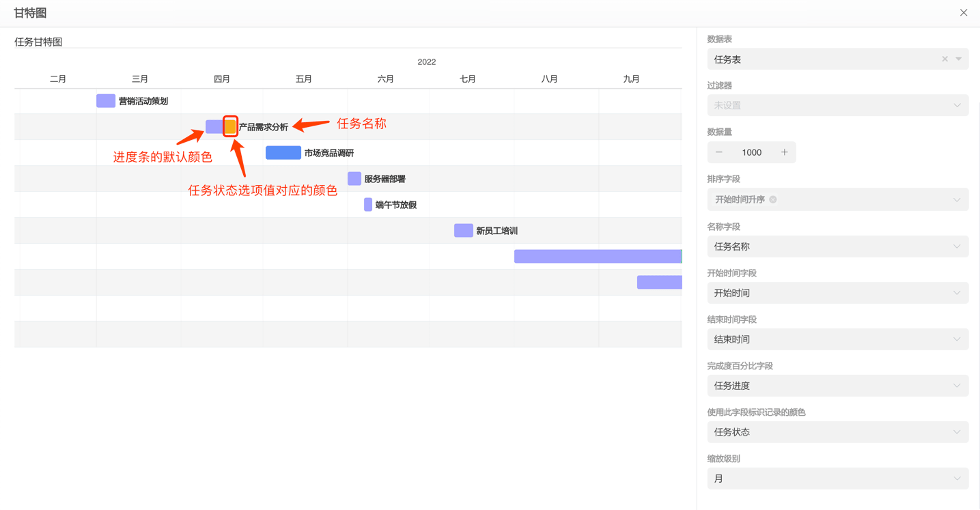Remove the 开始时间升序 sort tag
Viewport: 980px width, 510px height.
click(773, 200)
